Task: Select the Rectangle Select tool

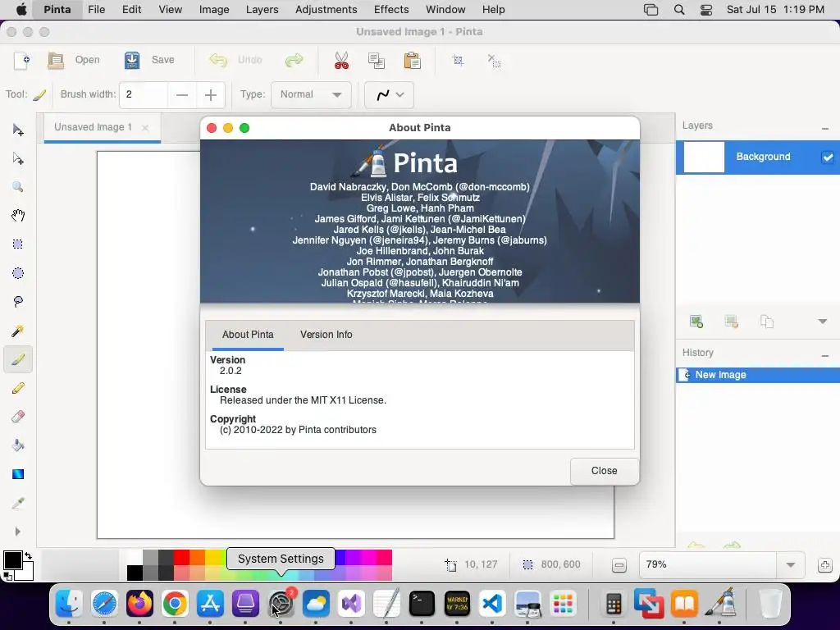Action: click(18, 244)
